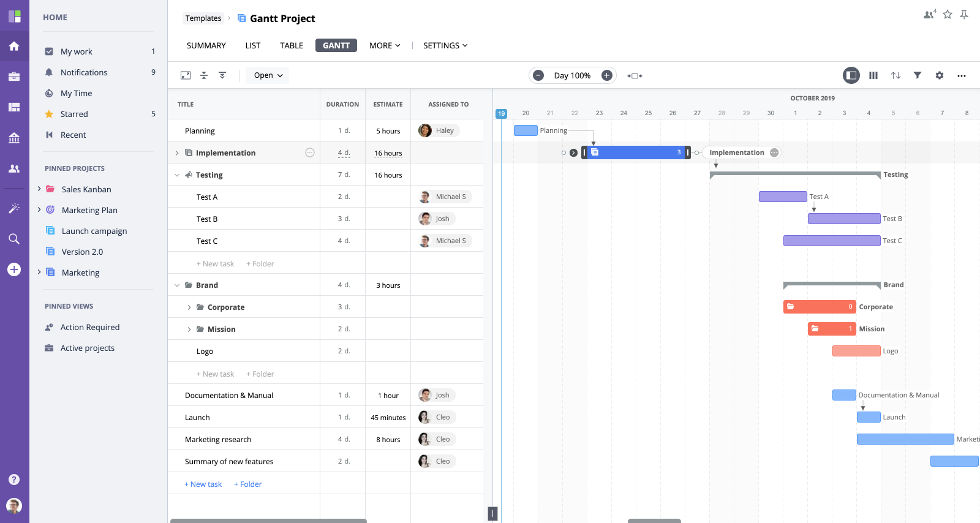980x523 pixels.
Task: Switch to the LIST tab
Action: coord(253,45)
